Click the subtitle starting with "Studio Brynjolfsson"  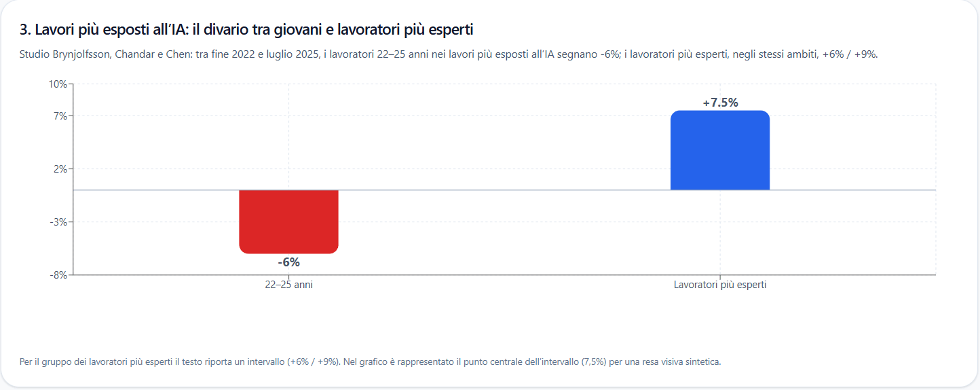pyautogui.click(x=449, y=54)
